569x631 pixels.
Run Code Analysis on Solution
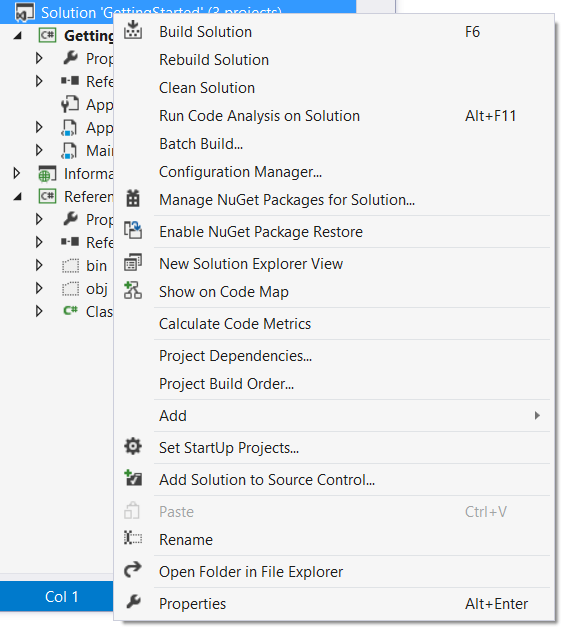pos(334,116)
